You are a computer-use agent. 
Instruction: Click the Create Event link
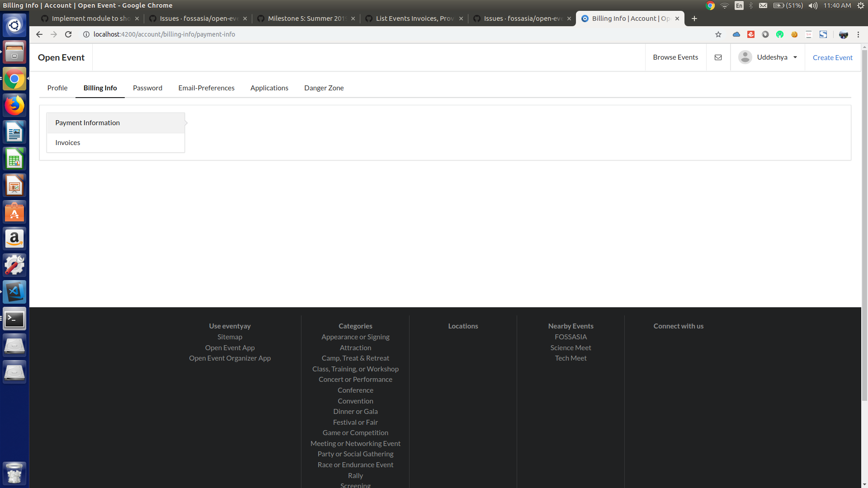pyautogui.click(x=832, y=57)
